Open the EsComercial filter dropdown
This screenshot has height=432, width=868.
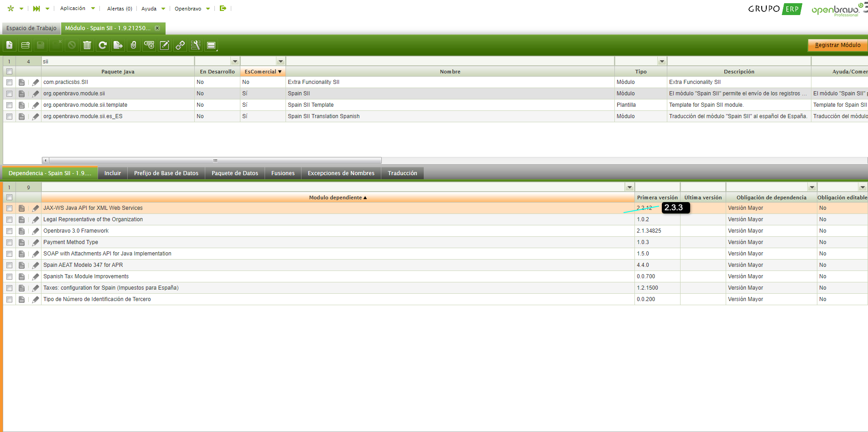tap(281, 61)
